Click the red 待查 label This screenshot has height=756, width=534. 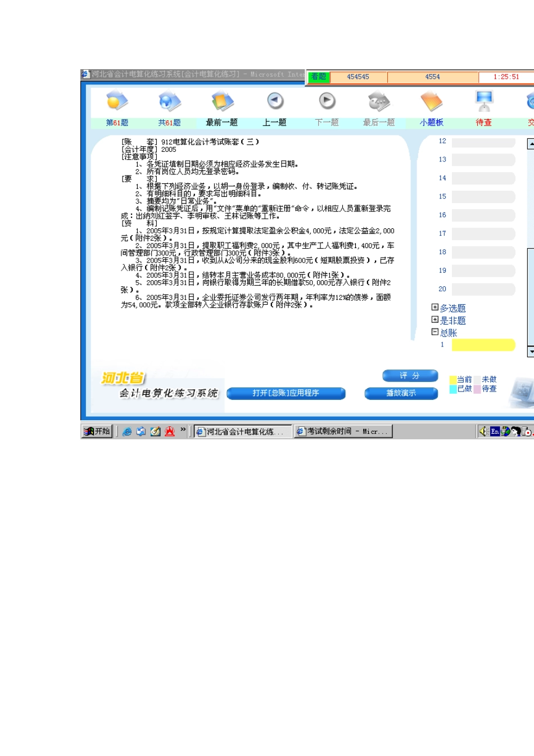484,123
